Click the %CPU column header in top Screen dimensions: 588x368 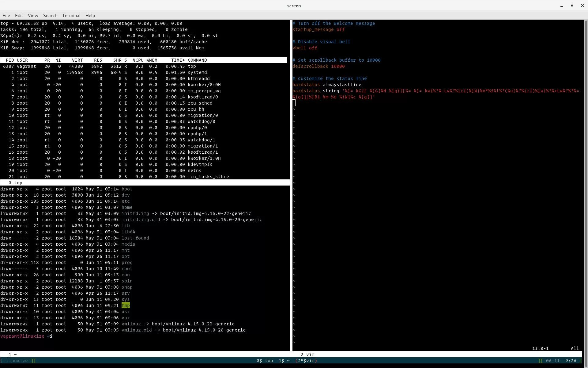point(138,60)
